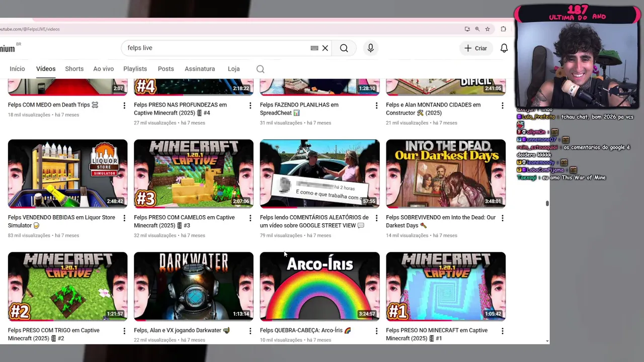Click the zoom magnifier icon in address bar
644x362 pixels.
tap(477, 29)
